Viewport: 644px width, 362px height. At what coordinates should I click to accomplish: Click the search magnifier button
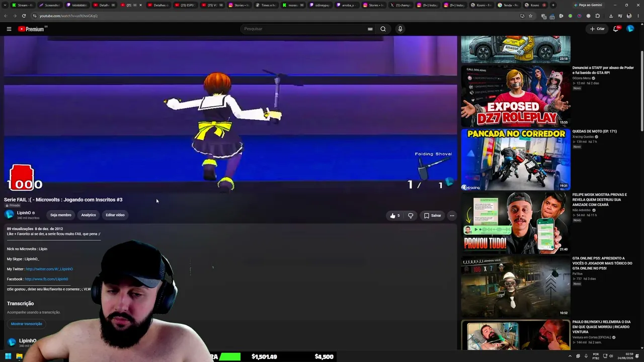[x=383, y=29]
